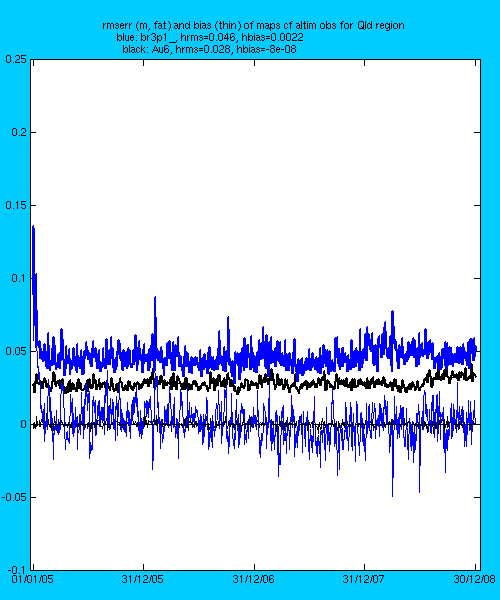Click the x-axis date 31/12/07
Viewport: 500px width, 600px height.
pos(363,579)
